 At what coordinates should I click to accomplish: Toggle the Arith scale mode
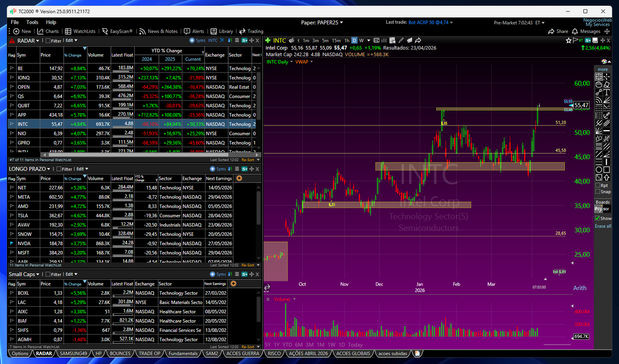pyautogui.click(x=580, y=288)
